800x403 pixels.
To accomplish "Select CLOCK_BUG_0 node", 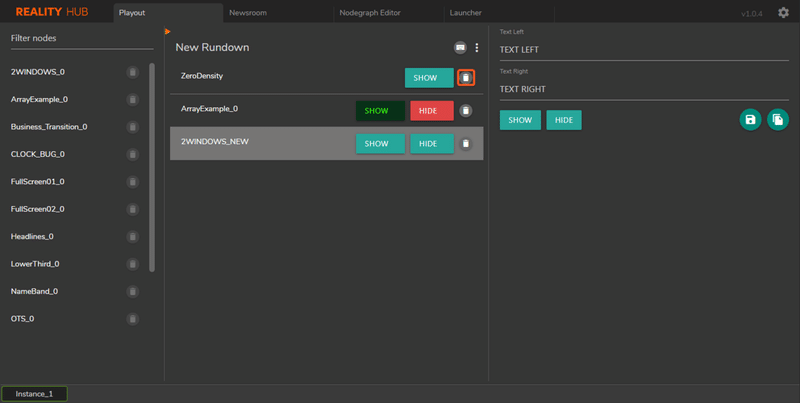I will [38, 154].
